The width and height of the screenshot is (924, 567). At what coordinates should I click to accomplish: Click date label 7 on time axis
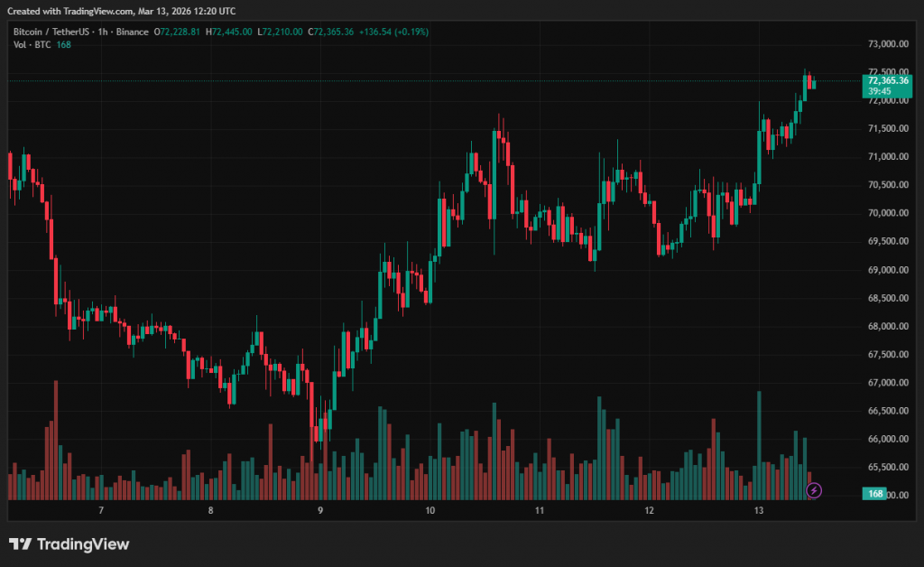(x=101, y=511)
